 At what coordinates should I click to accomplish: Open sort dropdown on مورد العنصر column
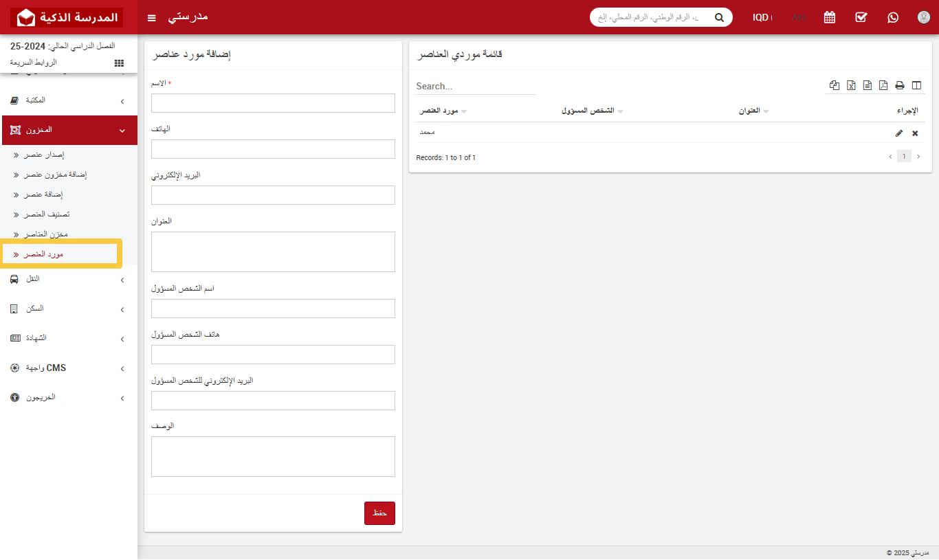click(465, 110)
